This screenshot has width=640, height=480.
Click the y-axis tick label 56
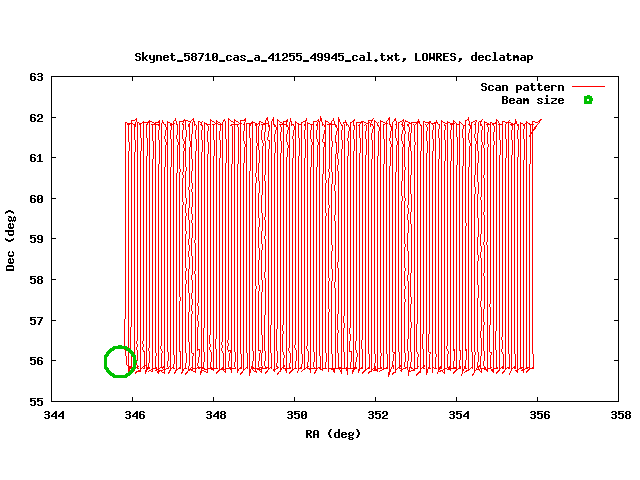point(36,361)
